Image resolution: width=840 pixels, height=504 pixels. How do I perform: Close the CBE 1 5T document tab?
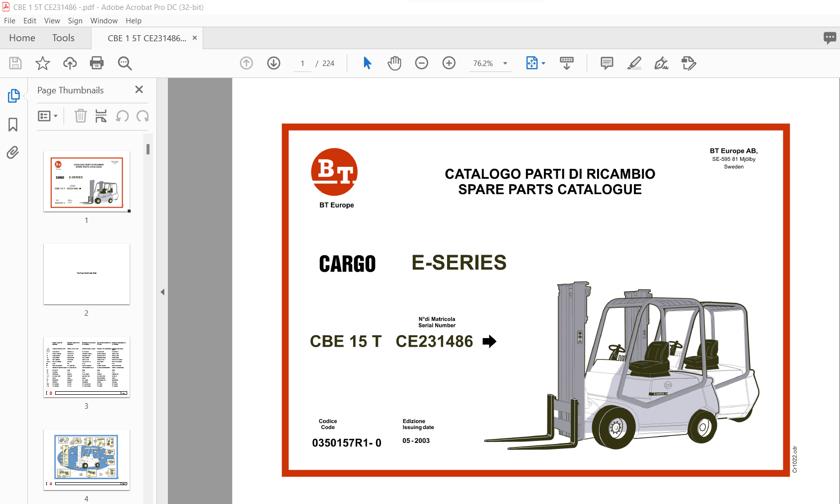(195, 38)
